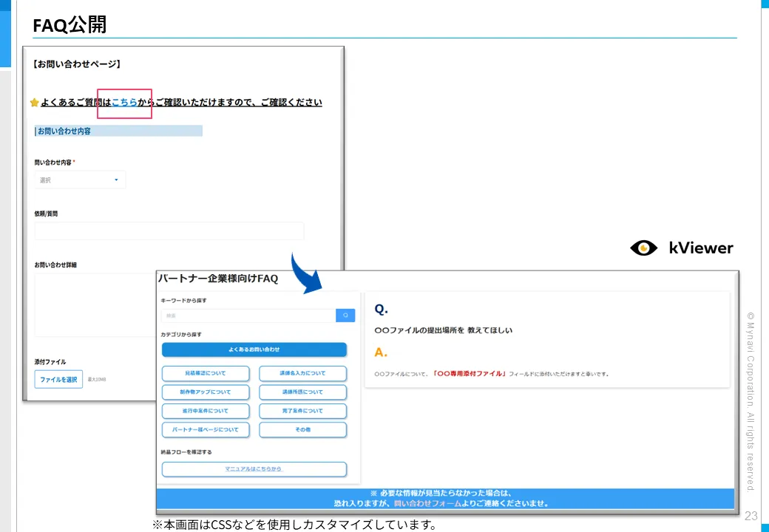Open the 問い合わせフォーム link in blue footer
769x532 pixels.
(427, 503)
